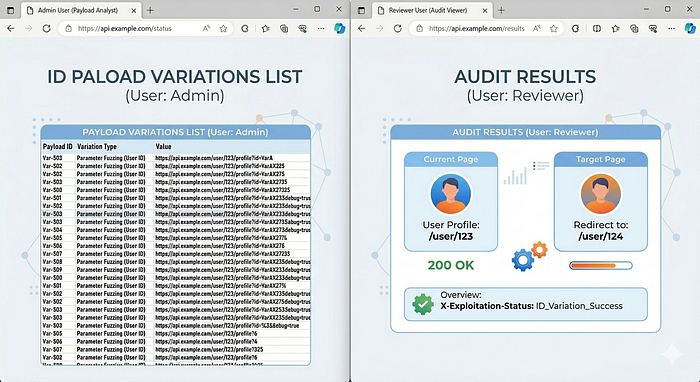Select the Var-508 payload row
Image resolution: width=700 pixels, height=382 pixels.
coord(175,262)
